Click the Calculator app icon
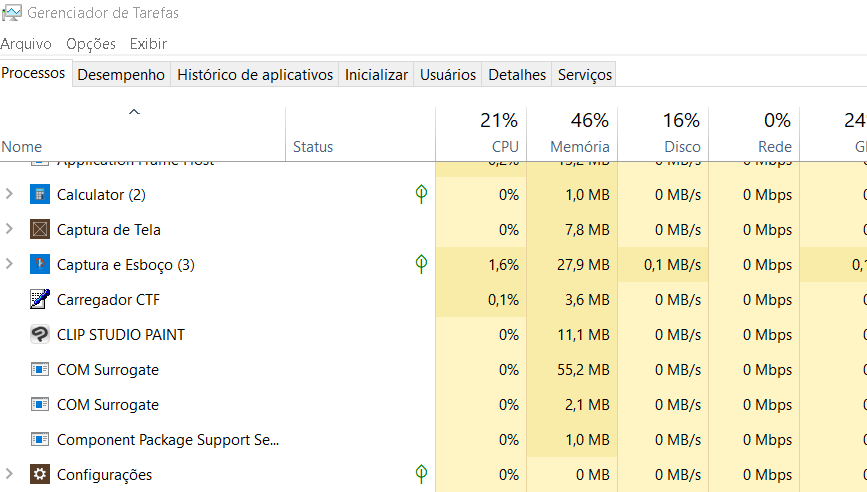The height and width of the screenshot is (492, 867). point(40,195)
